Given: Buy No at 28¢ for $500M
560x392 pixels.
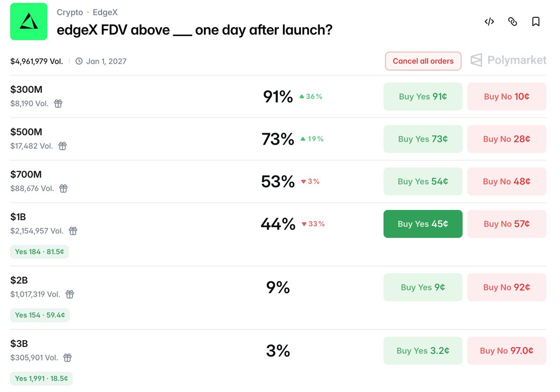Looking at the screenshot, I should tap(506, 139).
